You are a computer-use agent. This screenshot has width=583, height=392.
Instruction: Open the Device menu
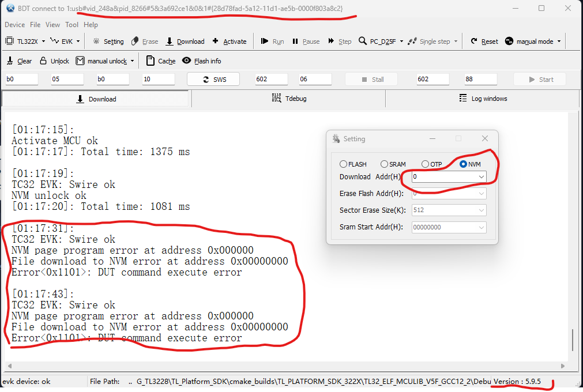click(15, 25)
